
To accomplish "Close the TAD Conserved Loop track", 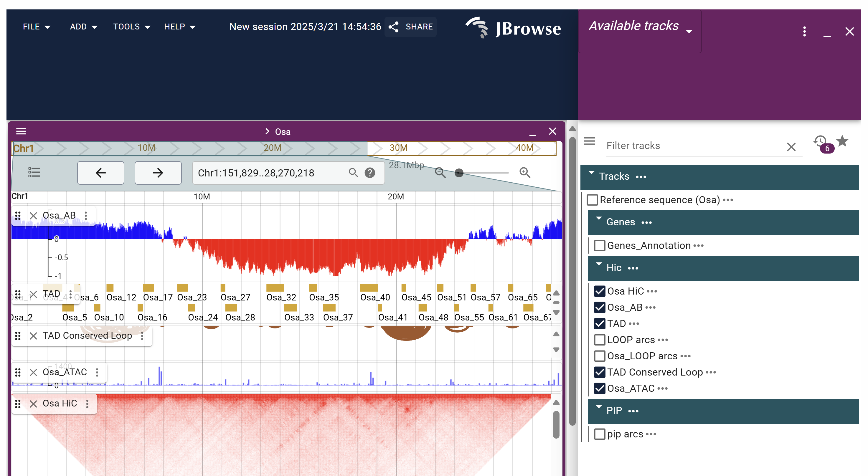I will (x=33, y=336).
